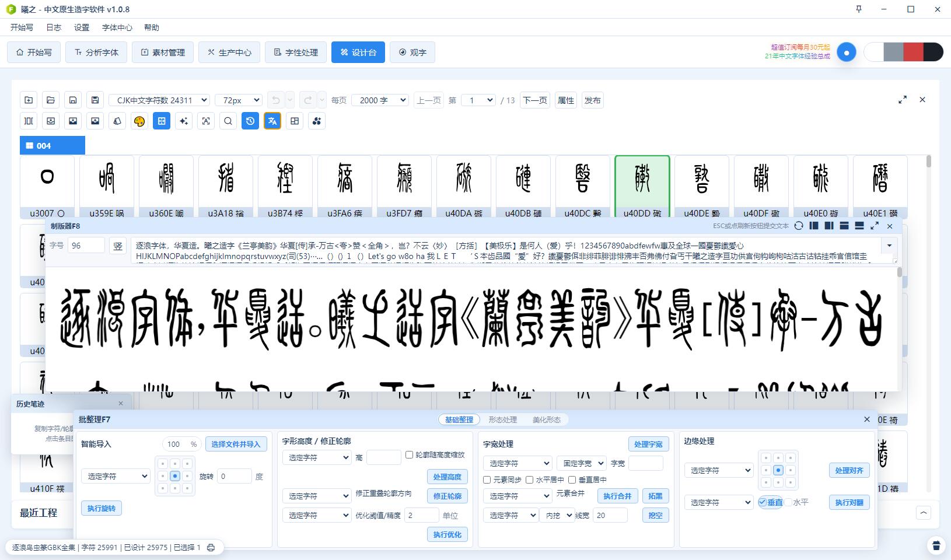Enable 轮廓随高度缩放 checkbox
This screenshot has width=951, height=560.
pos(409,455)
